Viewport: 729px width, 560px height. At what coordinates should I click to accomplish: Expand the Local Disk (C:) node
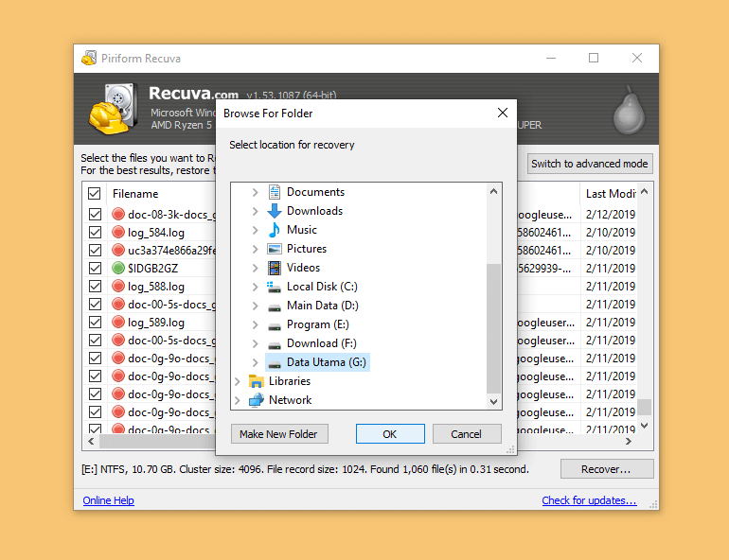255,287
